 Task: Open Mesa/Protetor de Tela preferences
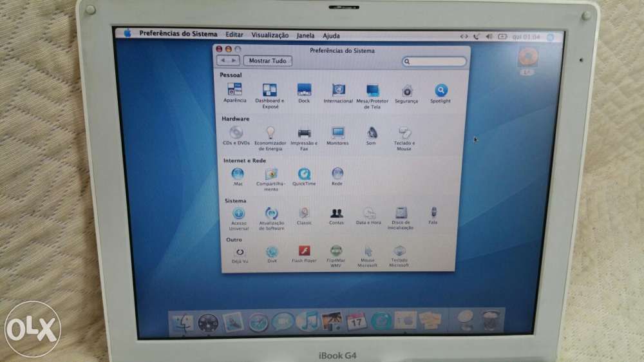pos(372,97)
